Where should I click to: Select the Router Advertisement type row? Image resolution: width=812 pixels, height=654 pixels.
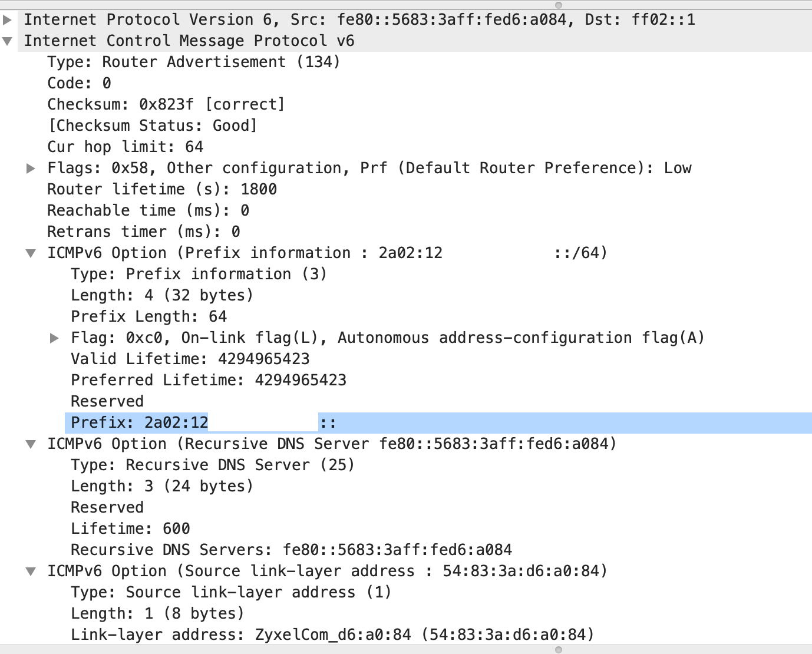194,62
